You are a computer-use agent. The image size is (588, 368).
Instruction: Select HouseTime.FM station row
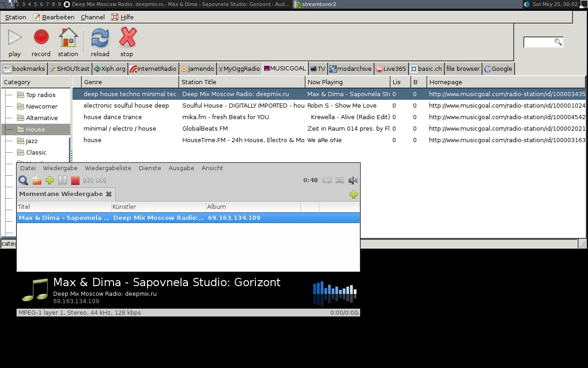(x=329, y=140)
